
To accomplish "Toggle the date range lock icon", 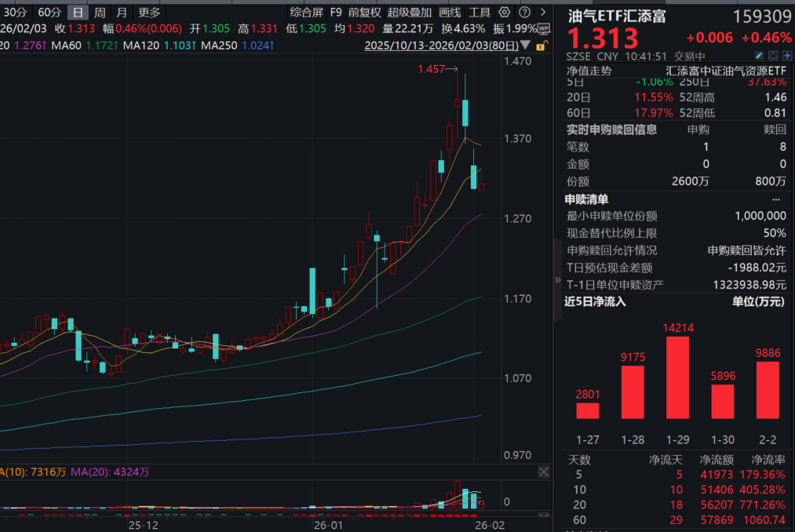I will (542, 46).
